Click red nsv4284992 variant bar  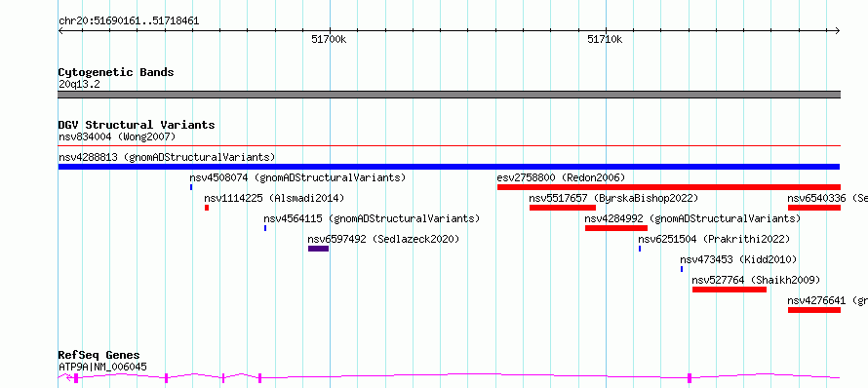tap(616, 228)
